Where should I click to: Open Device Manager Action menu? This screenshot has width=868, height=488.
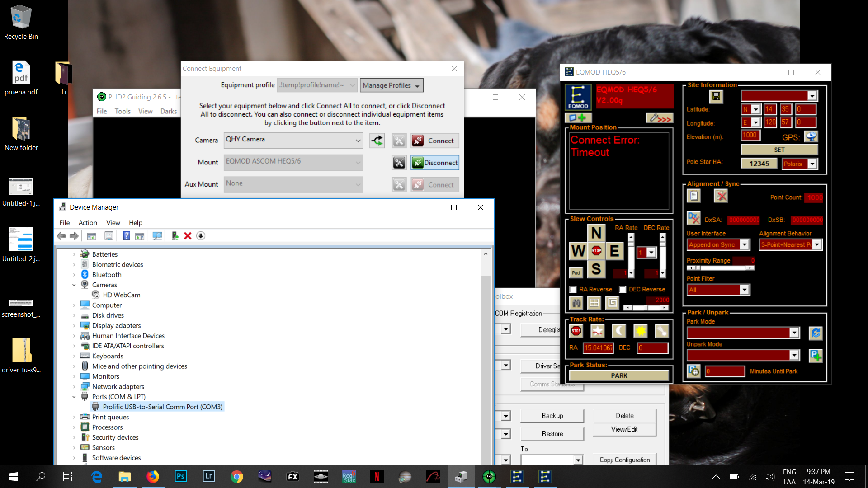[88, 223]
